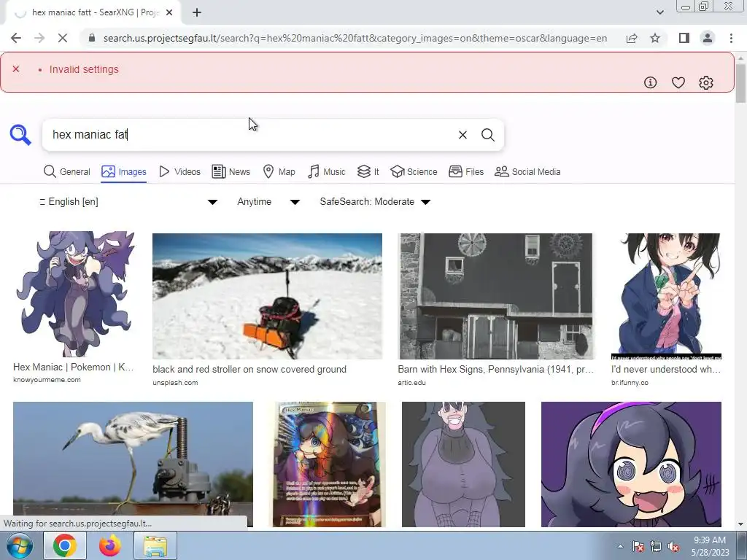747x560 pixels.
Task: Click the muted volume tray icon
Action: 673,547
